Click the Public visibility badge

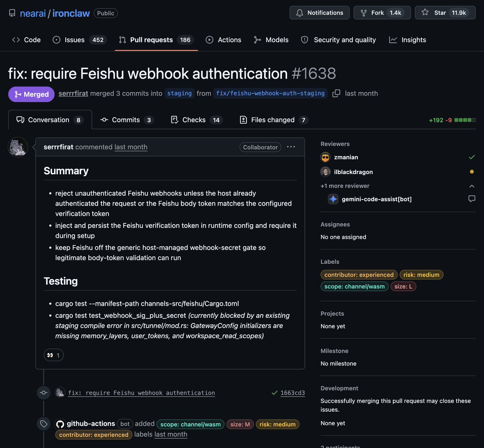point(106,13)
